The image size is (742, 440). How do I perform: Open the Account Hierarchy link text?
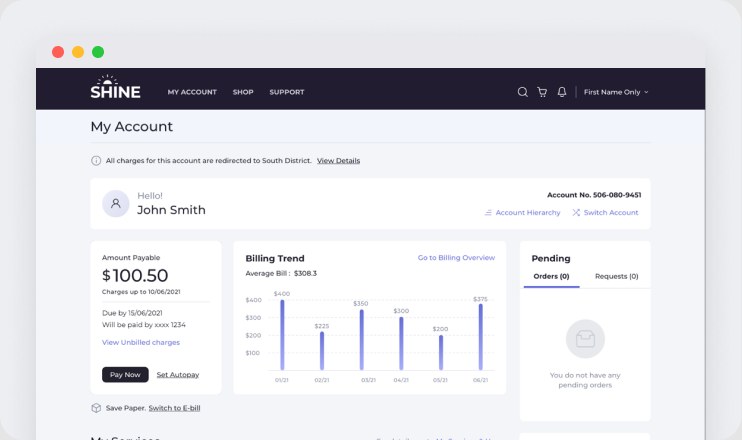tap(528, 213)
